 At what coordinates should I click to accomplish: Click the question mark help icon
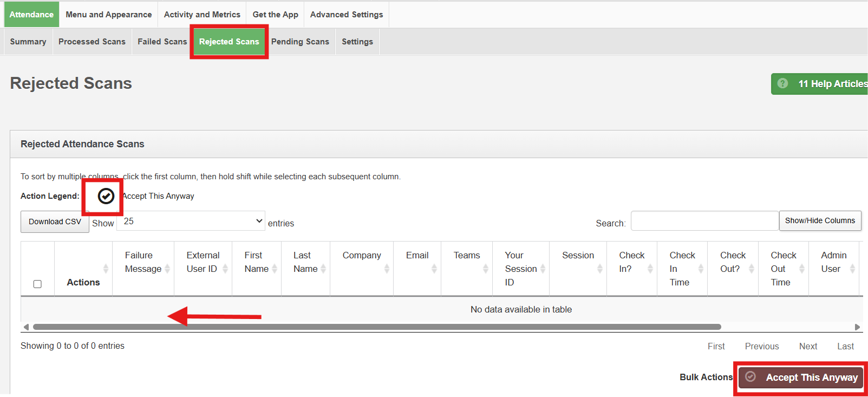[x=782, y=83]
